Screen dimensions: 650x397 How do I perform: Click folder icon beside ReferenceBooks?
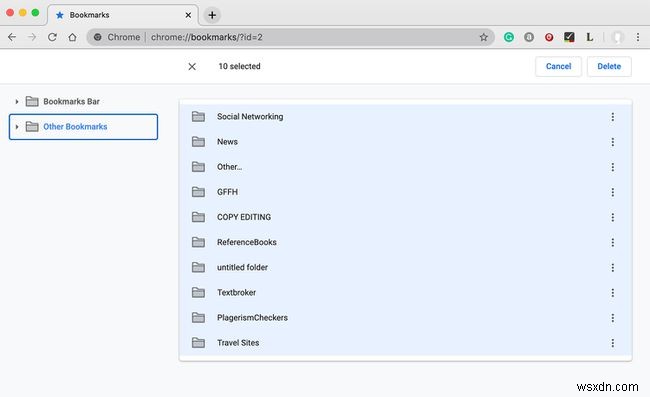tap(198, 242)
